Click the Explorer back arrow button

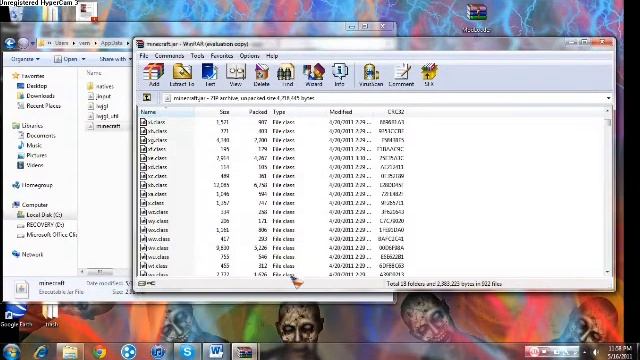click(x=10, y=43)
